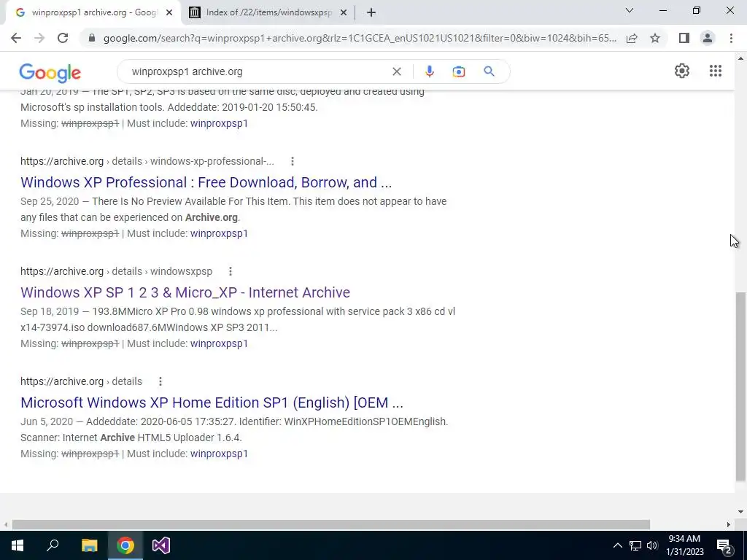
Task: Open the Chrome profile avatar
Action: pos(708,38)
